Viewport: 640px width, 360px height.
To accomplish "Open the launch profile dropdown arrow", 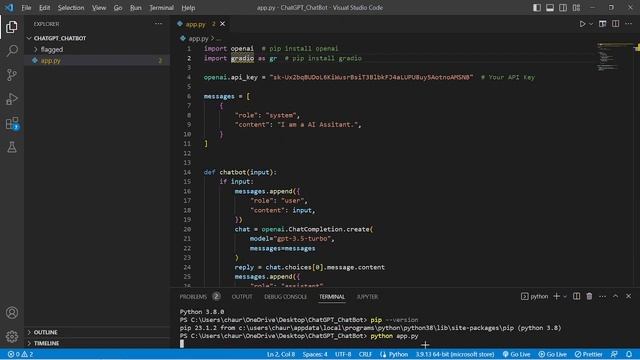I will click(x=565, y=296).
